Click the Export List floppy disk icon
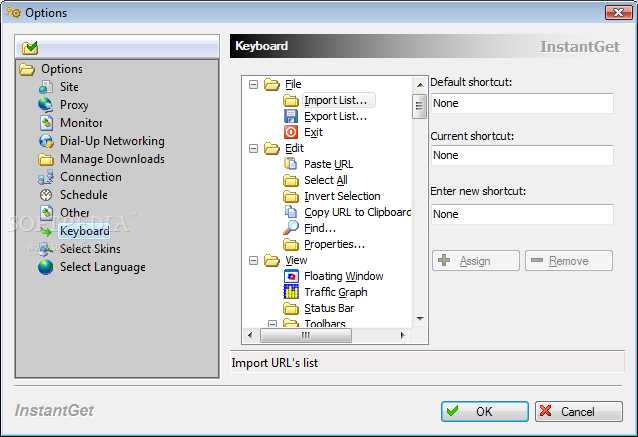Screen dimensions: 638x437 pyautogui.click(x=291, y=116)
